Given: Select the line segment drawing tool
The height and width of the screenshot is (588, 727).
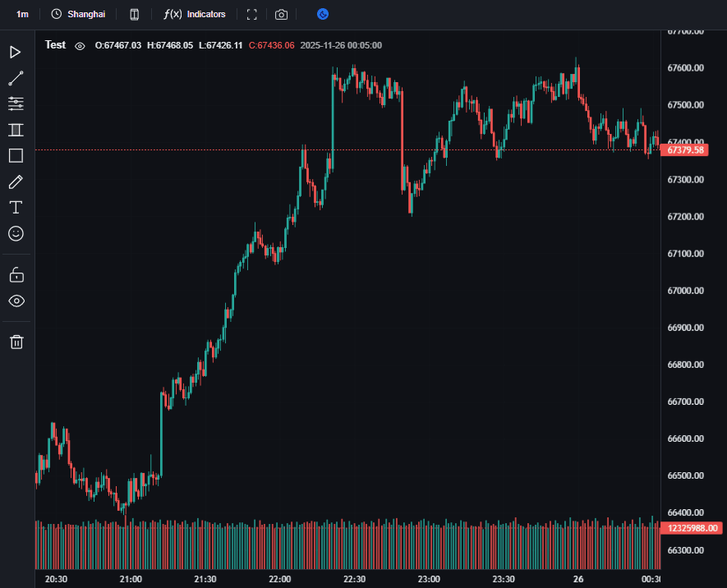Looking at the screenshot, I should tap(16, 79).
